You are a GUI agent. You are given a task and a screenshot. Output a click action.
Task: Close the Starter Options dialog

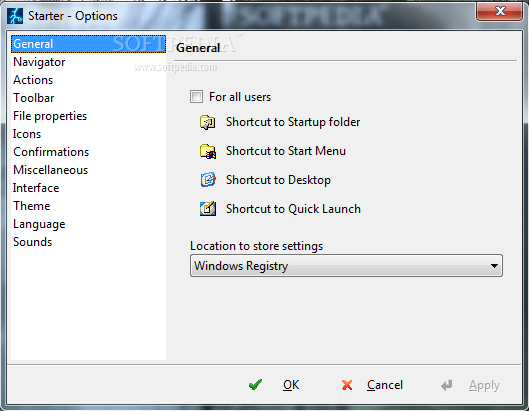pos(499,11)
